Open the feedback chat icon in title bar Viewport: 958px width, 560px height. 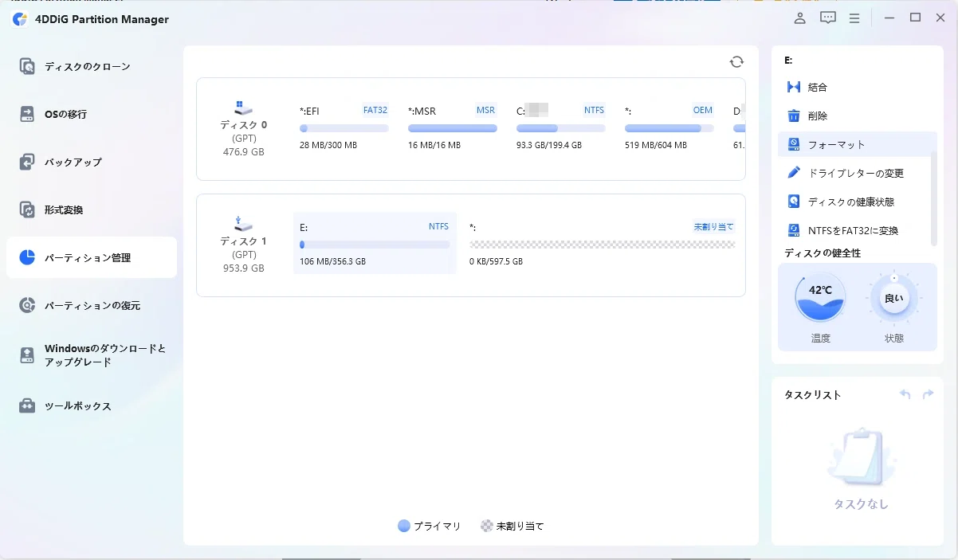(x=828, y=18)
